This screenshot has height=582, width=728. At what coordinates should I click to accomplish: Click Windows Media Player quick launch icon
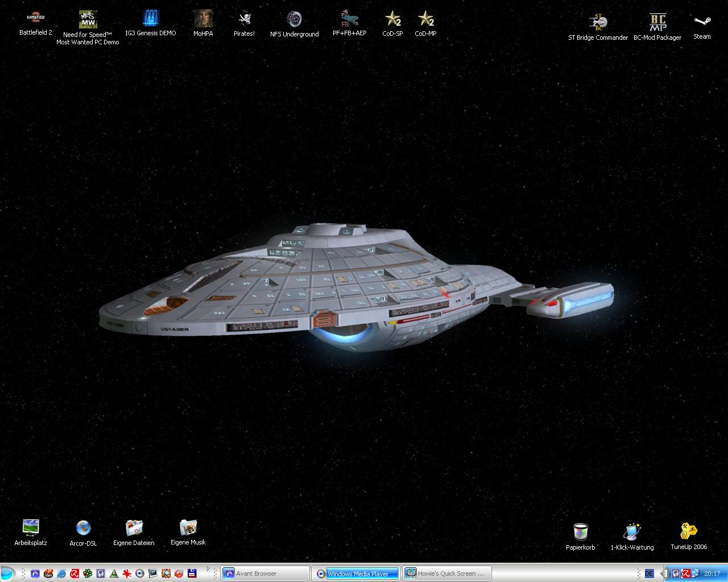click(140, 573)
